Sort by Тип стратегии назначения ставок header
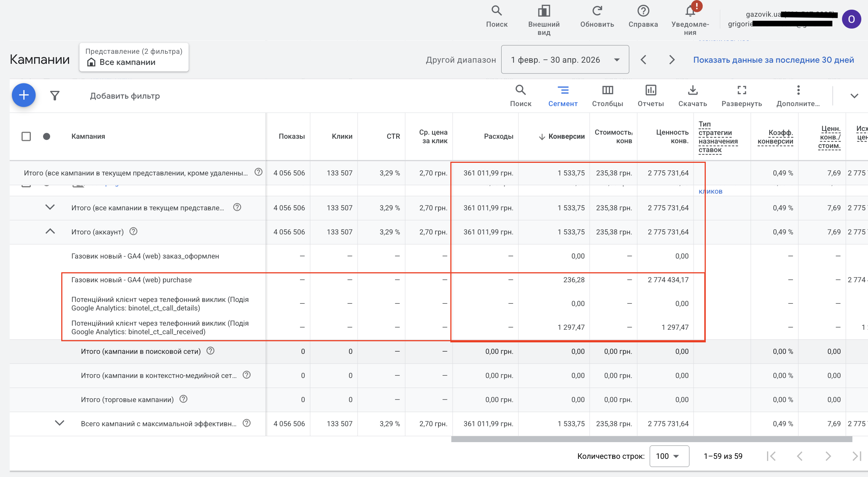This screenshot has height=477, width=868. [x=718, y=137]
